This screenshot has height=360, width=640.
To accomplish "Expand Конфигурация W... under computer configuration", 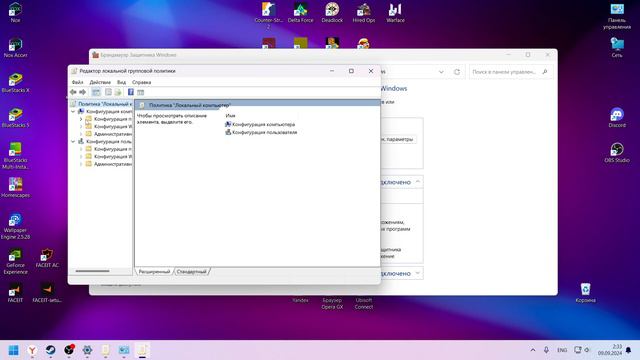I will (81, 126).
